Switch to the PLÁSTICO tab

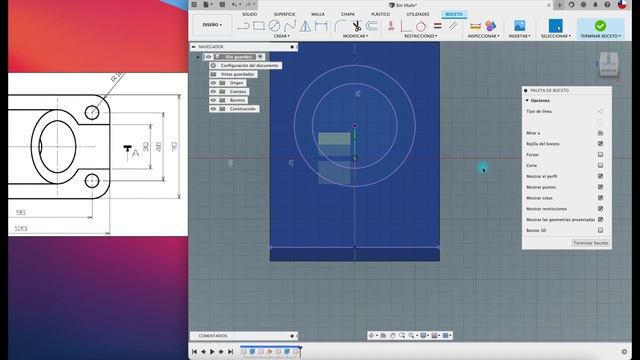click(x=380, y=14)
